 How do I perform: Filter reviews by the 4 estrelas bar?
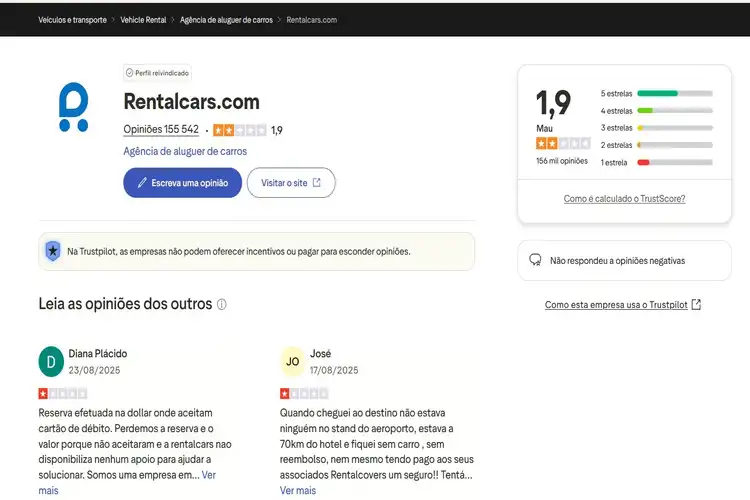[x=657, y=111]
